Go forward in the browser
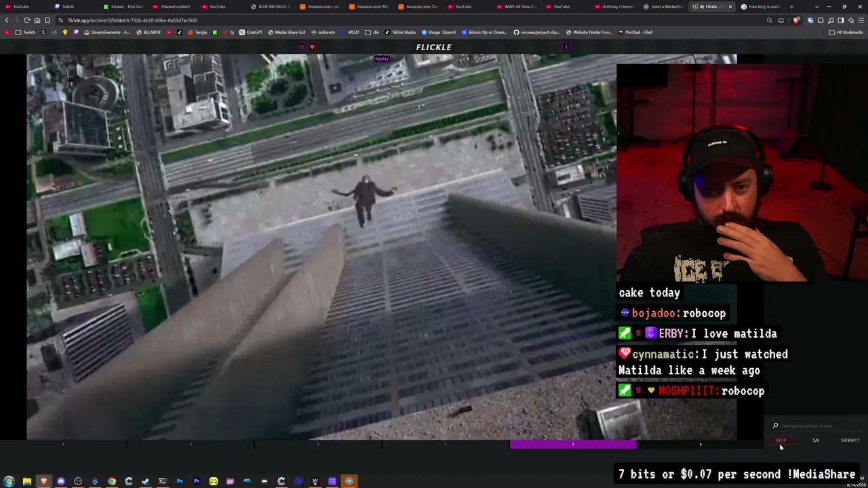868x488 pixels. pos(17,20)
